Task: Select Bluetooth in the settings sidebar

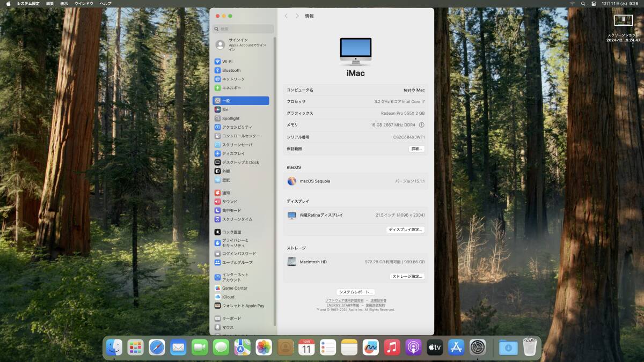Action: click(x=231, y=70)
